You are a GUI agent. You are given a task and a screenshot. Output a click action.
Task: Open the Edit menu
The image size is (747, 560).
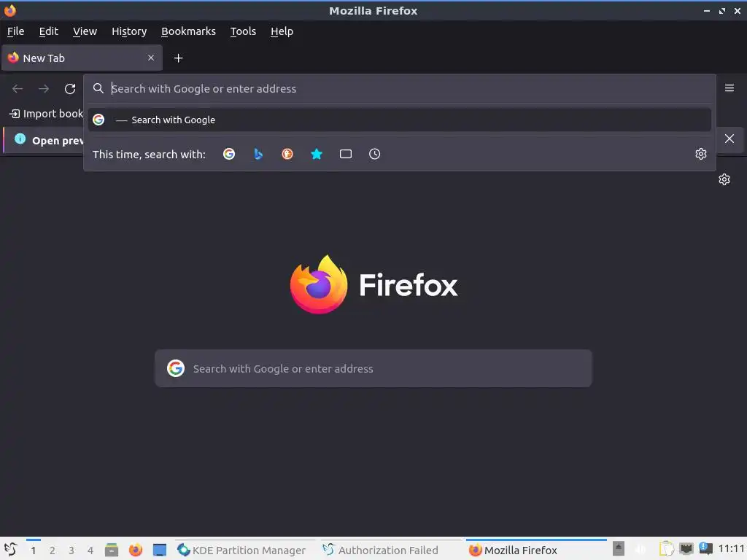click(x=49, y=31)
